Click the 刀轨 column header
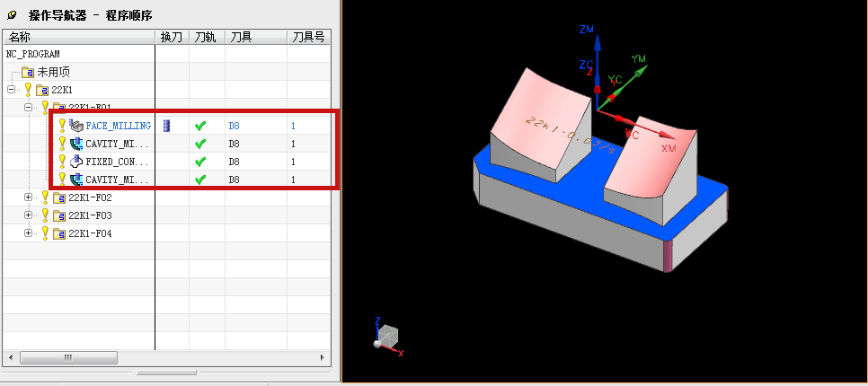This screenshot has width=868, height=386. click(205, 37)
